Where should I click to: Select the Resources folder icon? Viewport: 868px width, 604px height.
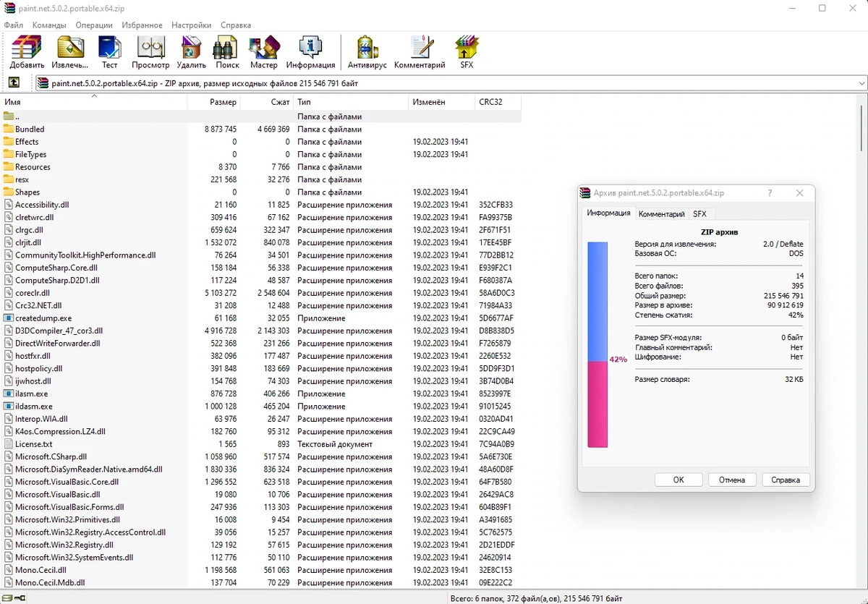coord(9,167)
